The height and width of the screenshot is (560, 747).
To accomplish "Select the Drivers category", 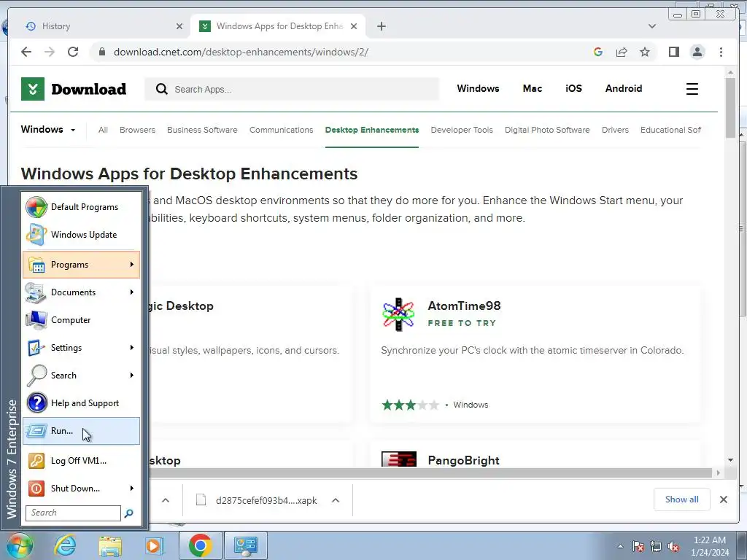I will pos(615,130).
